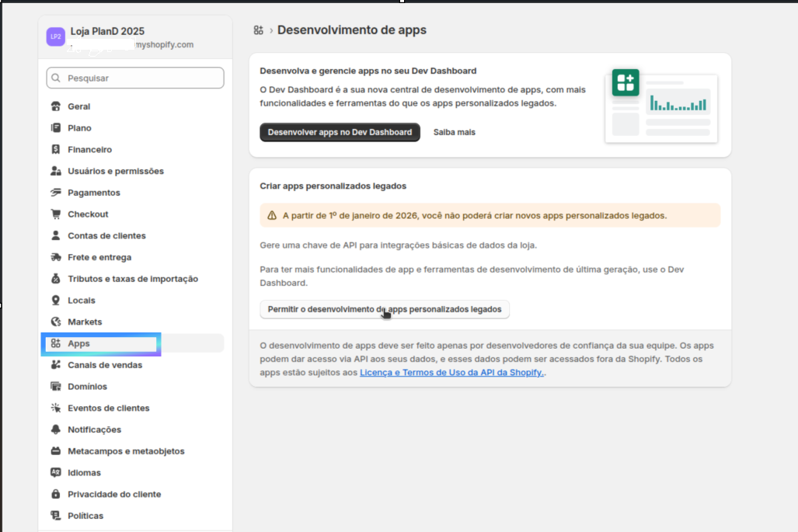The height and width of the screenshot is (532, 798).
Task: Open Eventos de clientes page
Action: [135, 408]
